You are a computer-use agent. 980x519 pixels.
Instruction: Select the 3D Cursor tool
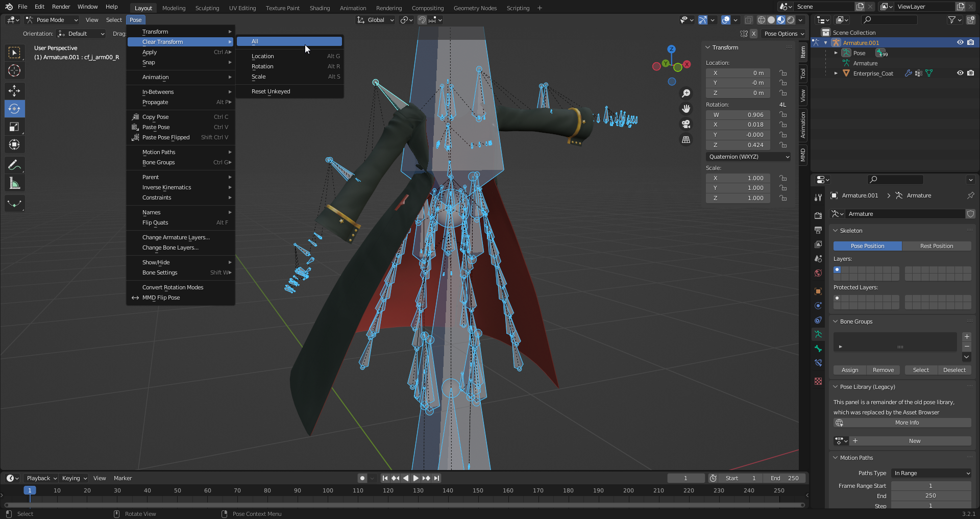pyautogui.click(x=14, y=70)
